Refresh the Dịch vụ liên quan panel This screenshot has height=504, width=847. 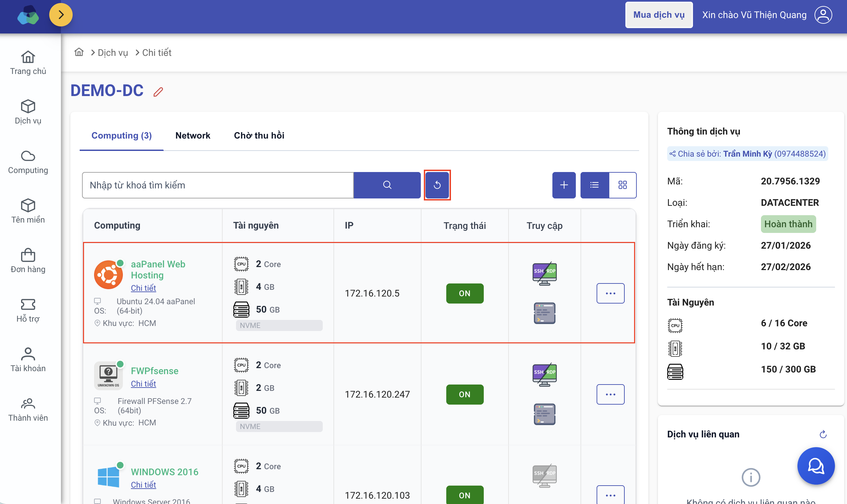coord(823,434)
